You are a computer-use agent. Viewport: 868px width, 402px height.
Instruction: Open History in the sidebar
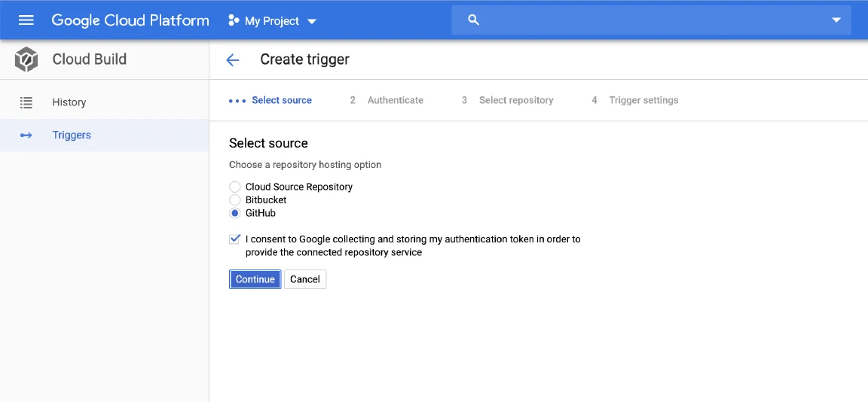tap(104, 102)
